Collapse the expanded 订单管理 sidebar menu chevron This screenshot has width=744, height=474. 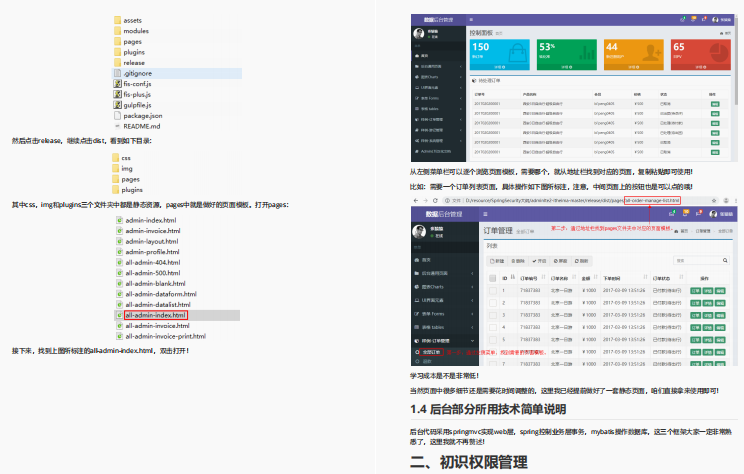pyautogui.click(x=472, y=341)
